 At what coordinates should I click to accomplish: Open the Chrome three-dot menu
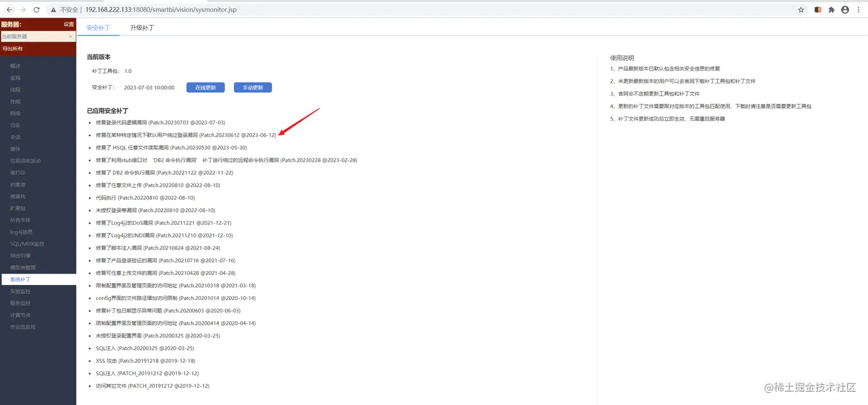pos(859,10)
